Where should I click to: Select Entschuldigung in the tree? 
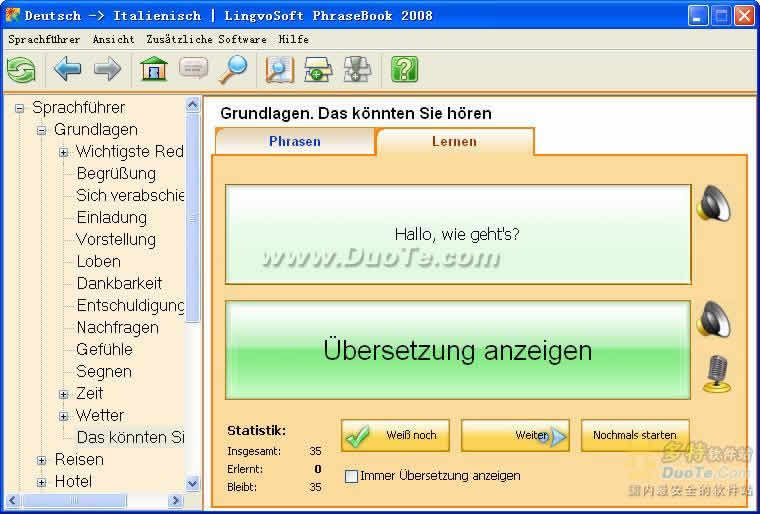click(x=130, y=305)
